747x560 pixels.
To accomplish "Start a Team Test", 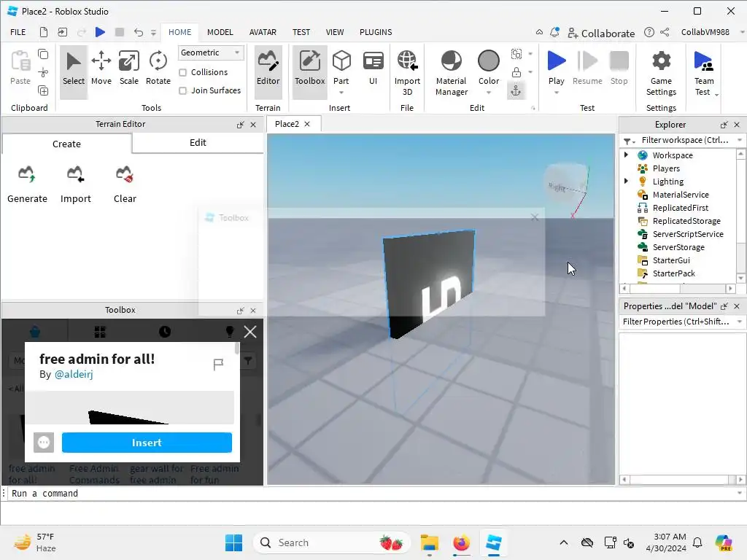I will pos(704,72).
